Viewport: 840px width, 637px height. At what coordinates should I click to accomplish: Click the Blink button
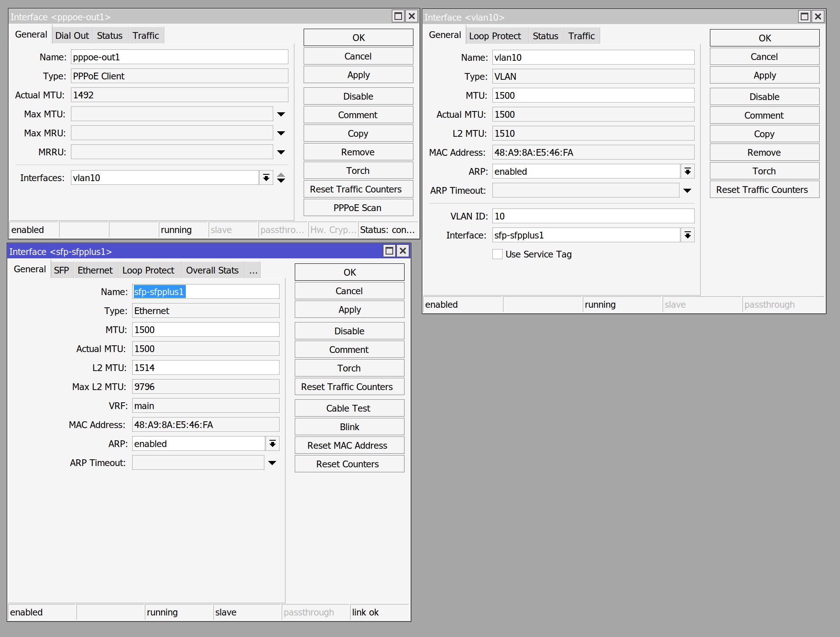tap(349, 427)
